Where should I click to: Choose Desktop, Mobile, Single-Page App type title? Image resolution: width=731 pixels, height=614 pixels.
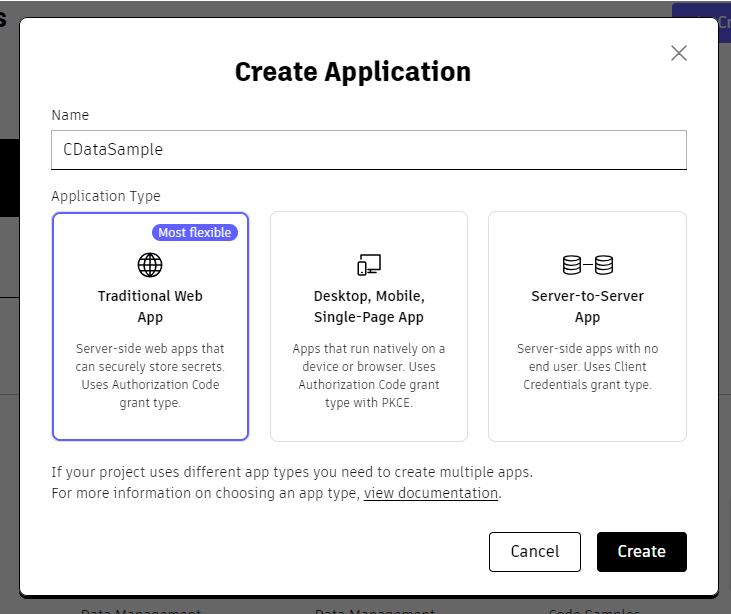pos(369,306)
